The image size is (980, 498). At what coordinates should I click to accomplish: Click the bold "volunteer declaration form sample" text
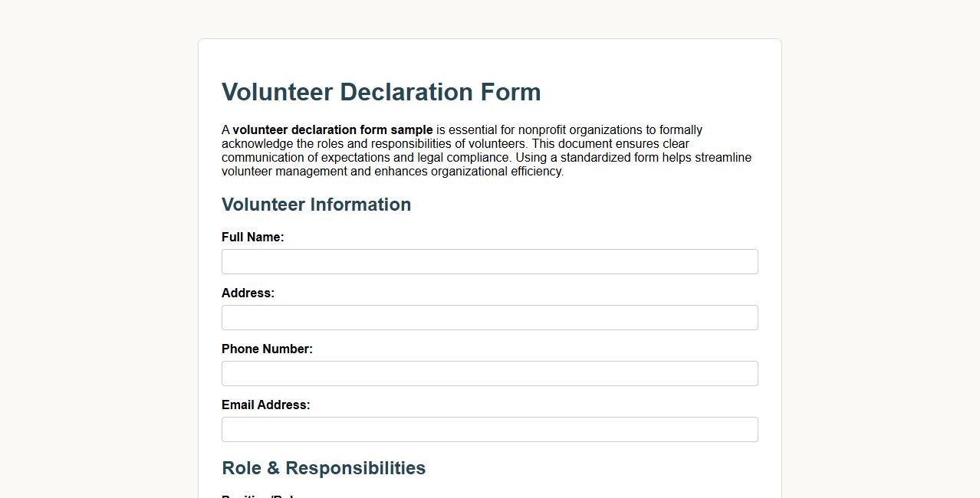[334, 129]
